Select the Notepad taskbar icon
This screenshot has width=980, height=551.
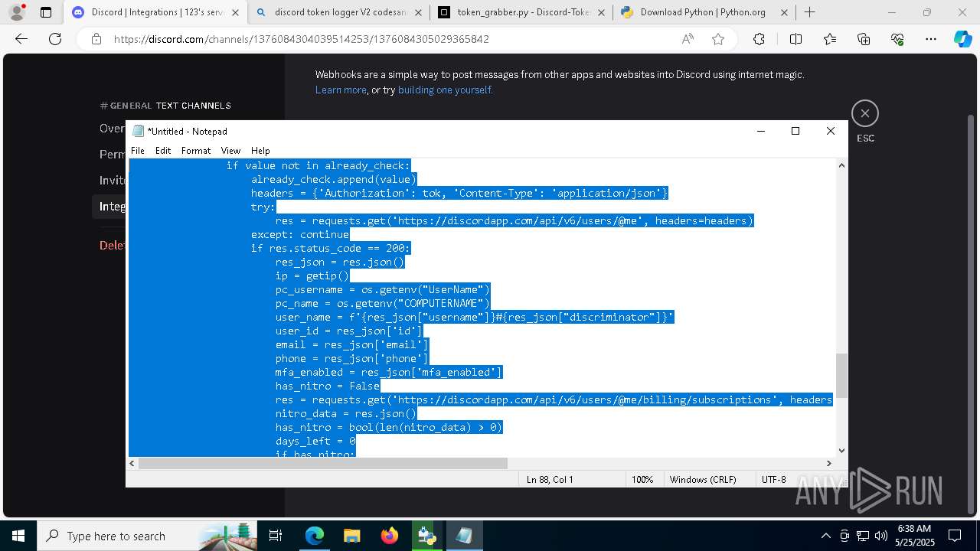tap(464, 536)
